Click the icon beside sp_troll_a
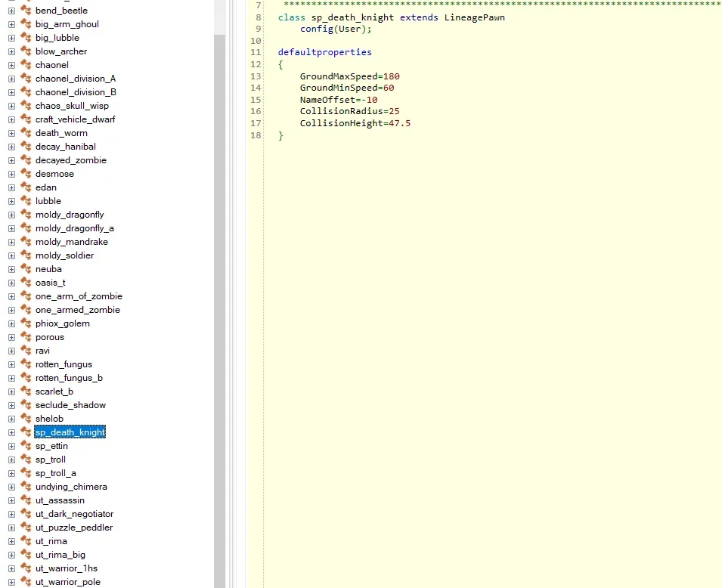This screenshot has height=588, width=722. pyautogui.click(x=26, y=473)
